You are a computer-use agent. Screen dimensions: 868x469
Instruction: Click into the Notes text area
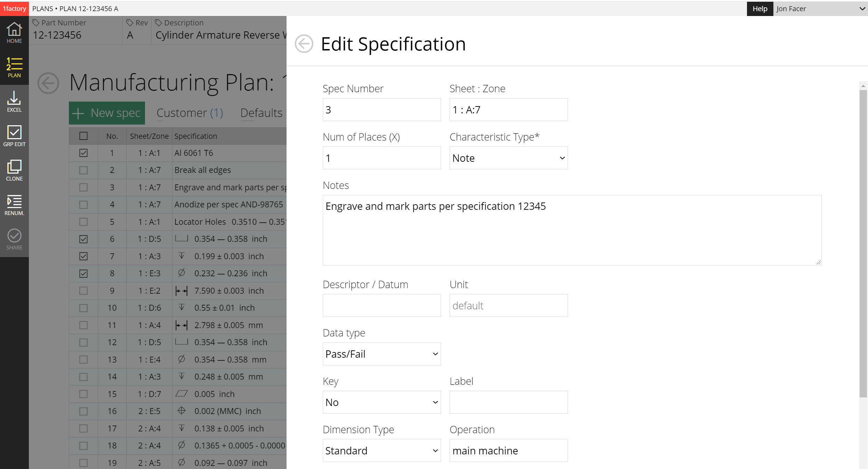pyautogui.click(x=572, y=230)
